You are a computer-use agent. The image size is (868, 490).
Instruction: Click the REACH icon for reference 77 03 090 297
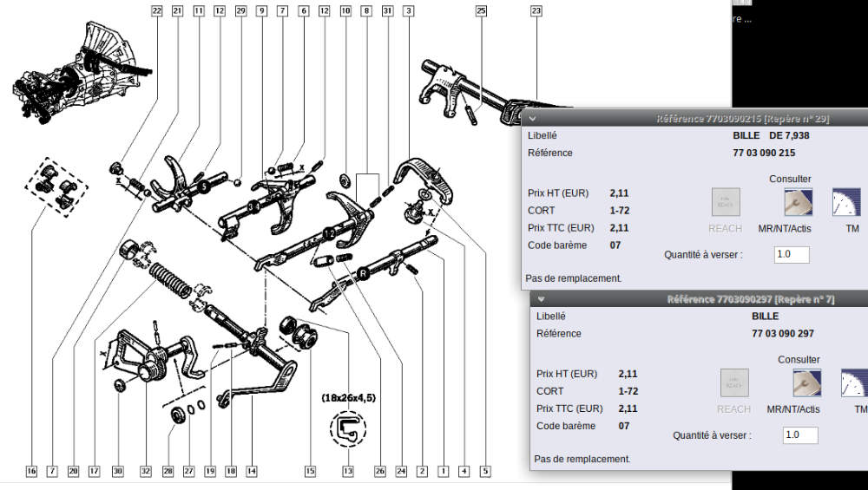click(x=734, y=382)
